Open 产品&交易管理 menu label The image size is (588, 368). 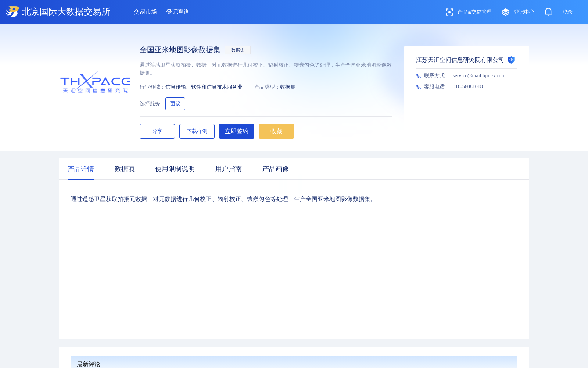pos(474,12)
